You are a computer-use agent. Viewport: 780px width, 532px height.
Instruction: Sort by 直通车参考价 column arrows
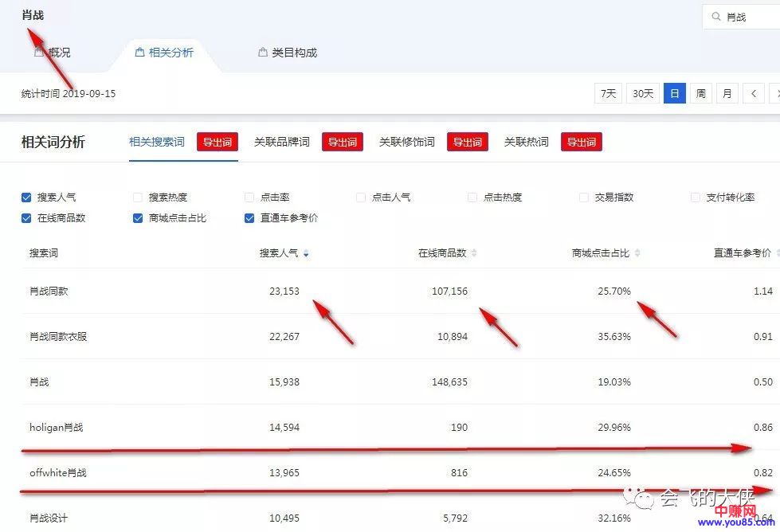click(776, 253)
